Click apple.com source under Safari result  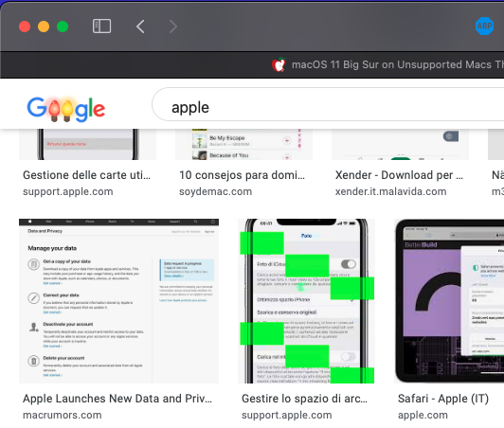(x=423, y=415)
